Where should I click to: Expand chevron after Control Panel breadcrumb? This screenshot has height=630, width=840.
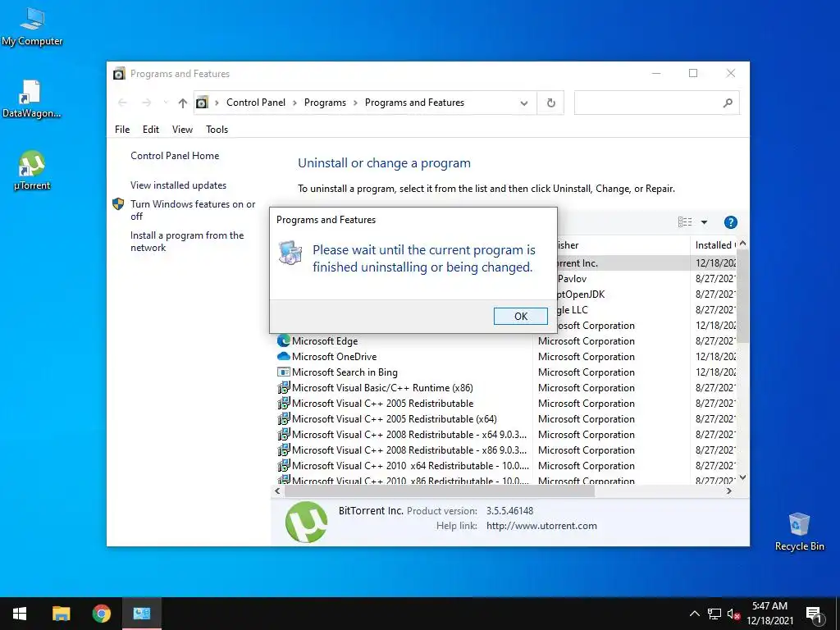click(x=294, y=103)
